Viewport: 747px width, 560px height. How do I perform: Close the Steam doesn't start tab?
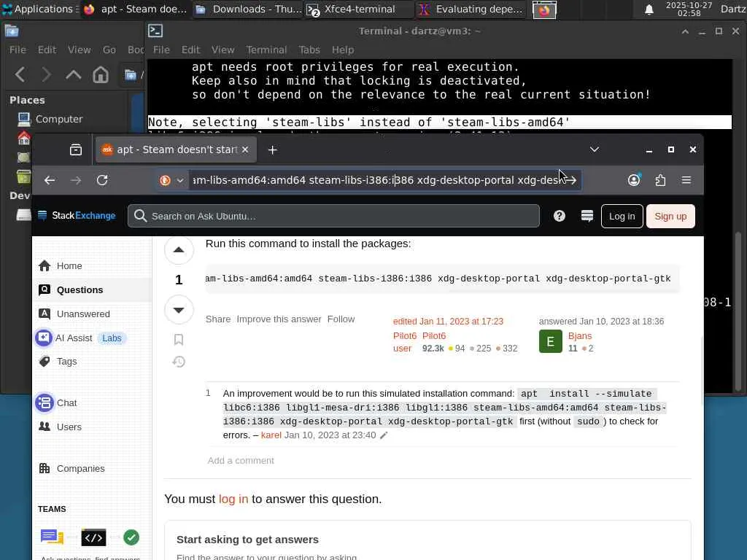pyautogui.click(x=245, y=150)
